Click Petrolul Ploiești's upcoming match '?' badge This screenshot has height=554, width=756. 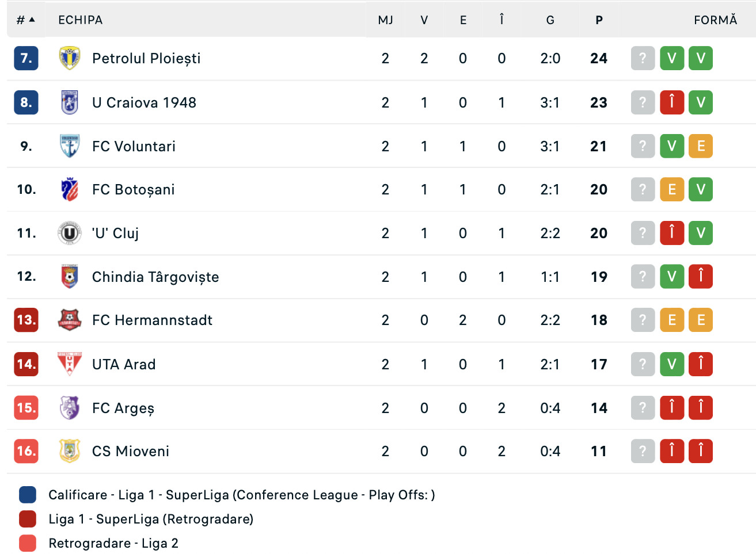(x=643, y=58)
